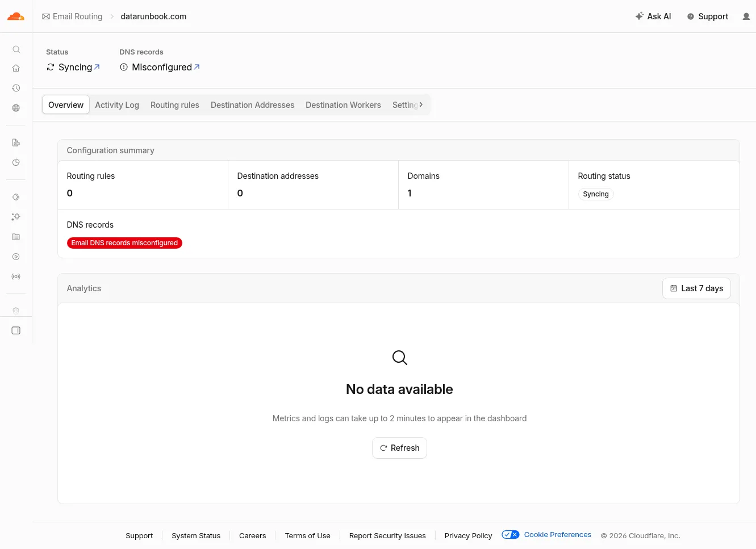
Task: Open the Destination Workers tab
Action: click(x=343, y=105)
